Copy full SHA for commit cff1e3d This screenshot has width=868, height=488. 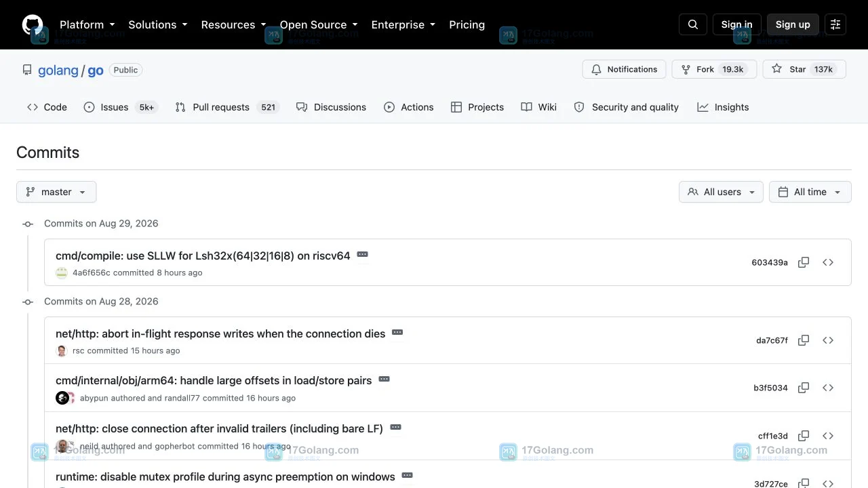[804, 436]
